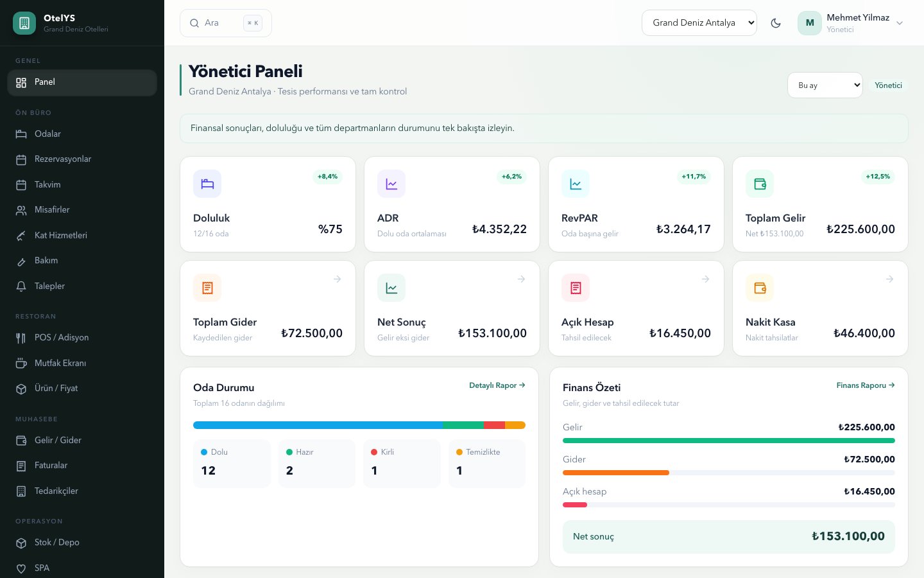Open the Net Sonuç card arrow
Viewport: 924px width, 578px height.
521,279
